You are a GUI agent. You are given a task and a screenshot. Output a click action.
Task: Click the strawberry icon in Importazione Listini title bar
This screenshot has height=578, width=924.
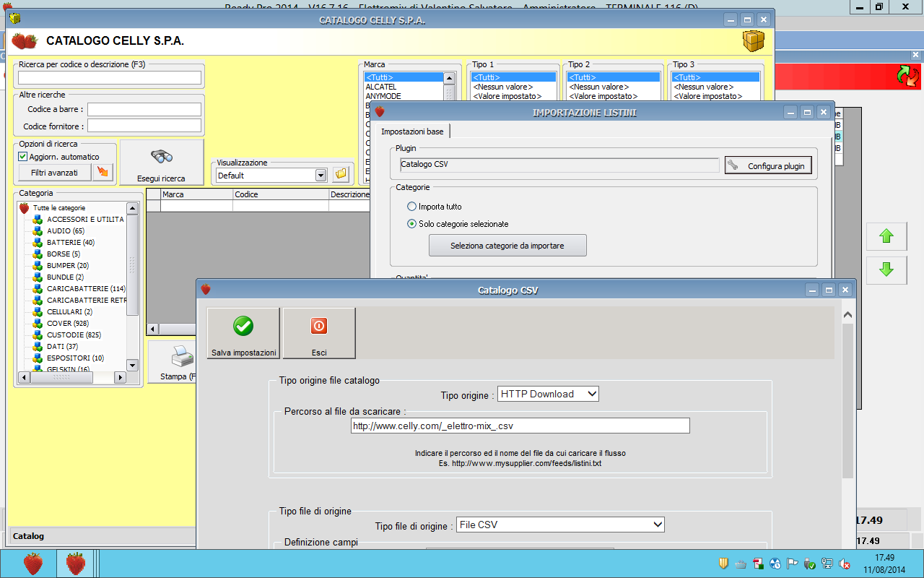380,112
